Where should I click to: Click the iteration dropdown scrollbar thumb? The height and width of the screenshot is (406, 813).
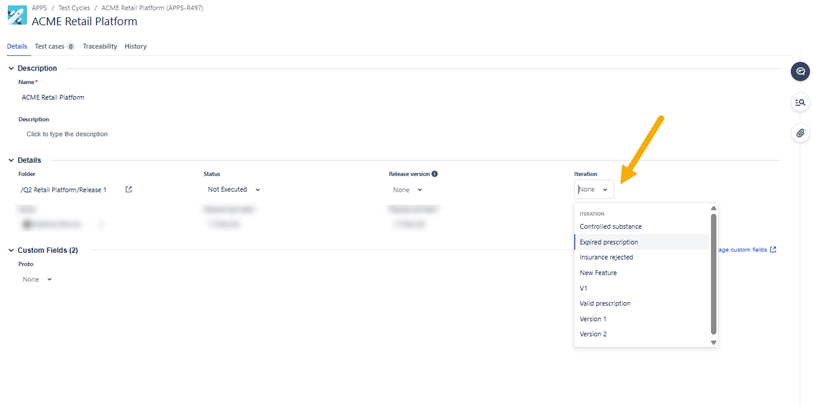coord(713,274)
